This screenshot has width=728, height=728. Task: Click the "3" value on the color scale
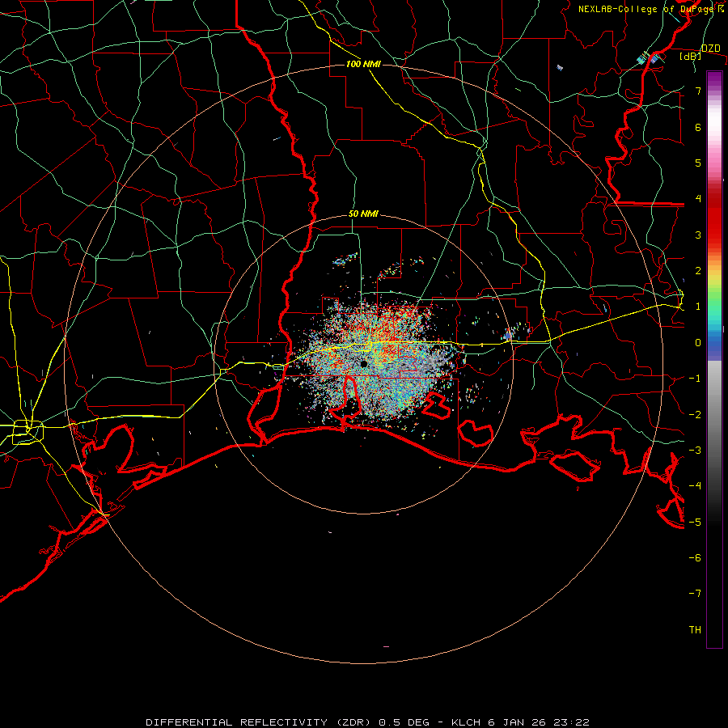[x=698, y=235]
